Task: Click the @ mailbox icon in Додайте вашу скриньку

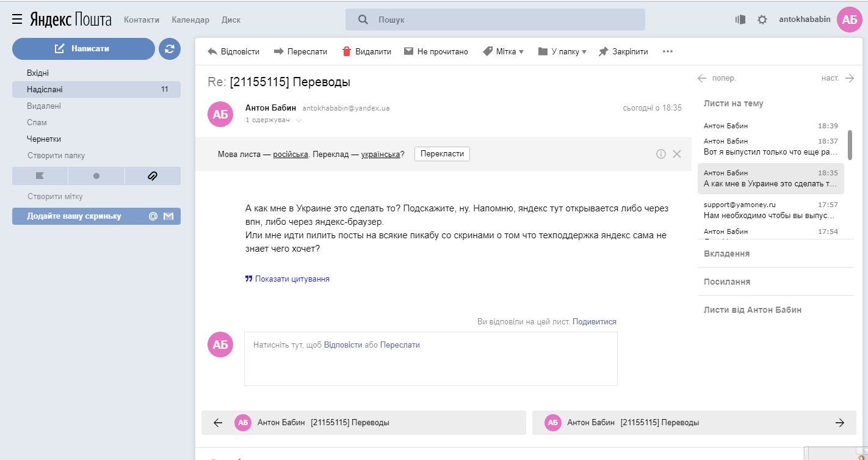Action: click(x=153, y=216)
